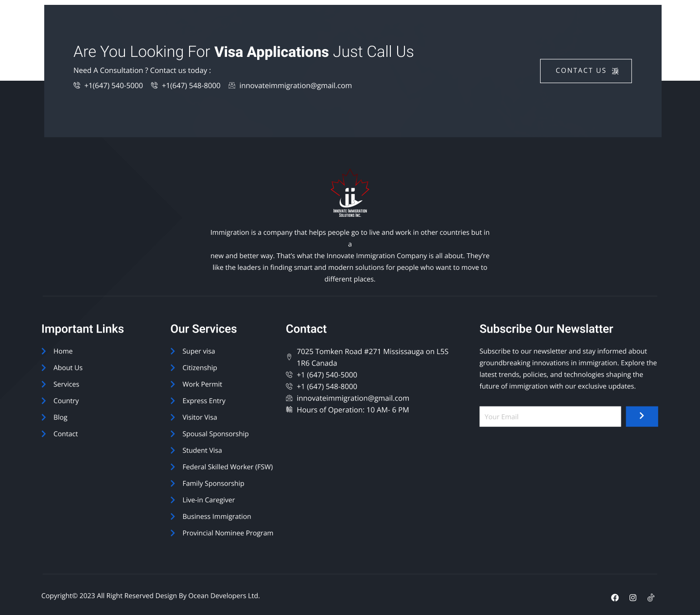The width and height of the screenshot is (700, 615).
Task: Open Business Immigration service link
Action: coord(217,516)
